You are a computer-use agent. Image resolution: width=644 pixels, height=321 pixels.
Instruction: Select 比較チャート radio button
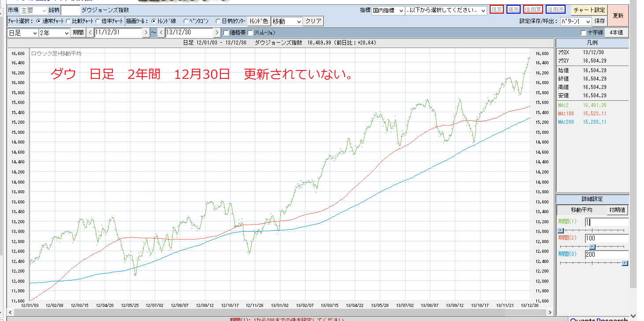[68, 21]
